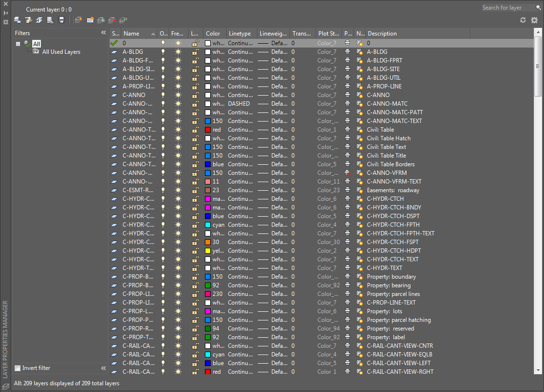This screenshot has height=392, width=544.
Task: Click All Used Layers filter icon
Action: [36, 51]
